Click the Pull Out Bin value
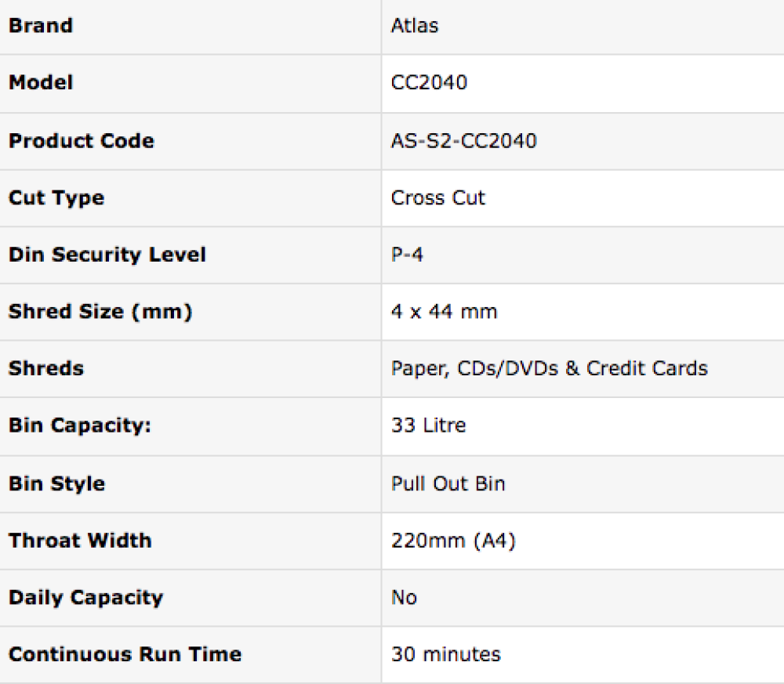The height and width of the screenshot is (684, 784). [x=448, y=483]
